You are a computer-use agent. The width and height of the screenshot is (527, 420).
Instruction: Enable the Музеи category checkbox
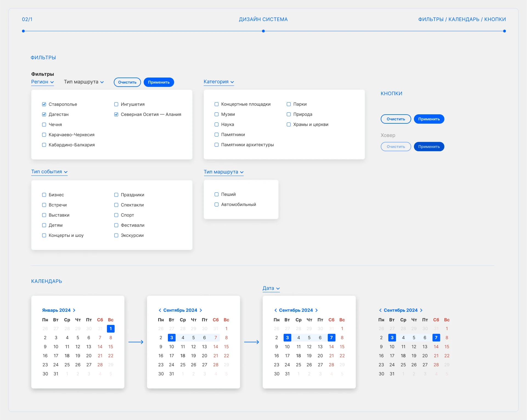[216, 114]
